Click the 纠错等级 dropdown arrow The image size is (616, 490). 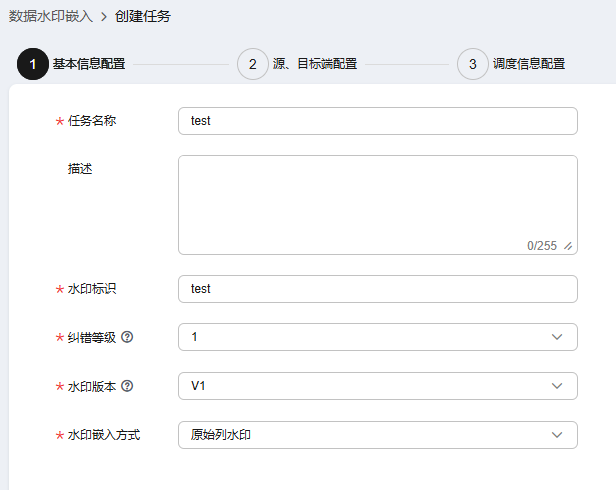(x=557, y=337)
